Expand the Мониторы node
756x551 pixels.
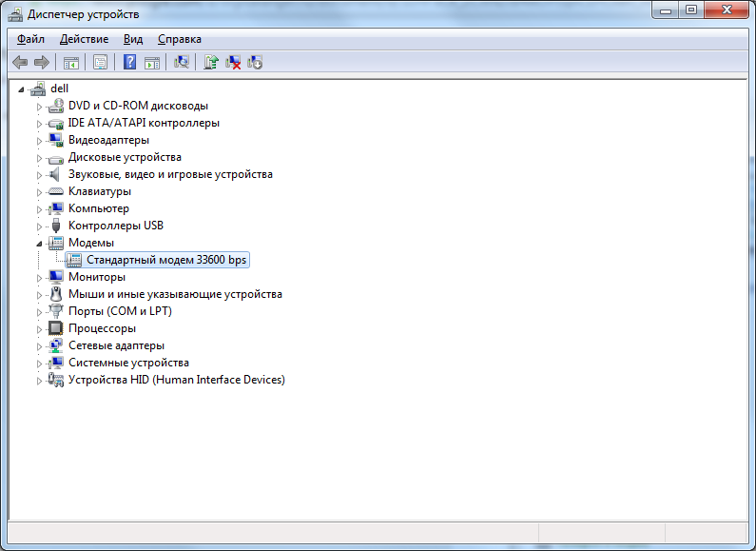click(39, 278)
